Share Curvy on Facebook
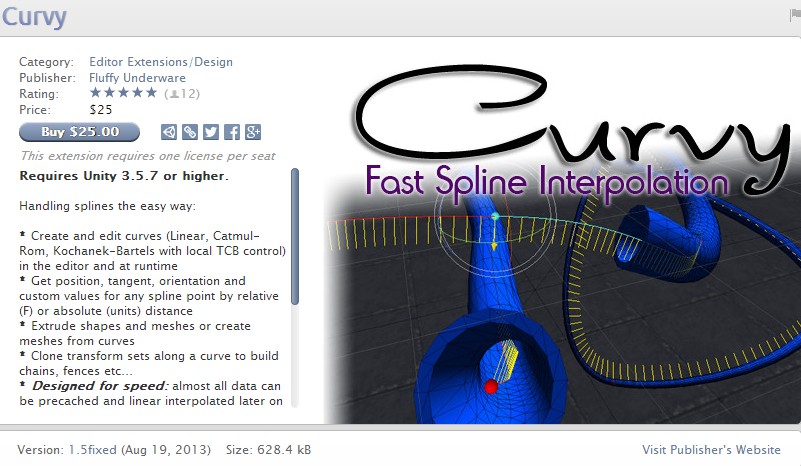801x466 pixels. (232, 132)
